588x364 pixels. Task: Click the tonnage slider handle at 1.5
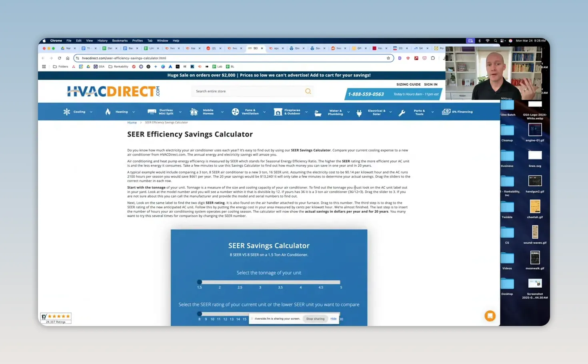tap(200, 282)
